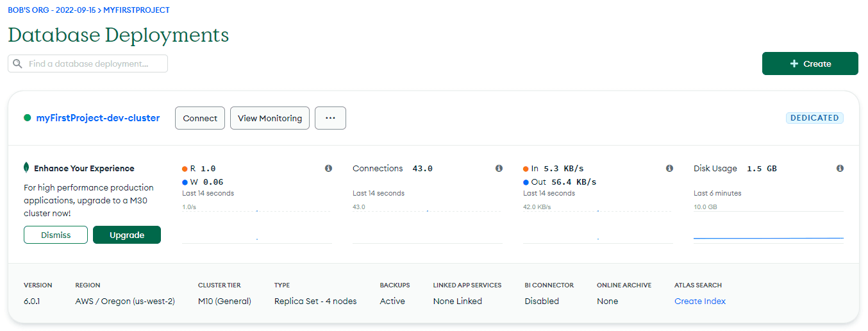Click the MongoDB leaf icon
The width and height of the screenshot is (868, 331).
(x=26, y=168)
